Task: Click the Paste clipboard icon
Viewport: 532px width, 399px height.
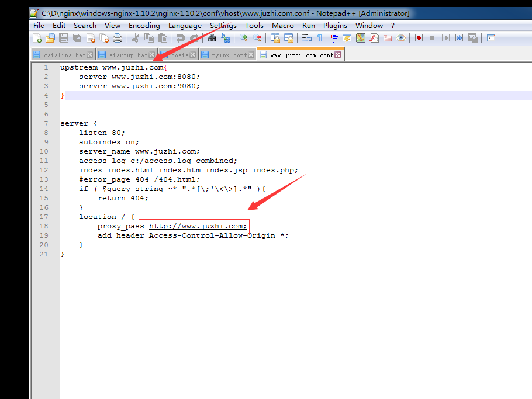Action: pyautogui.click(x=163, y=39)
